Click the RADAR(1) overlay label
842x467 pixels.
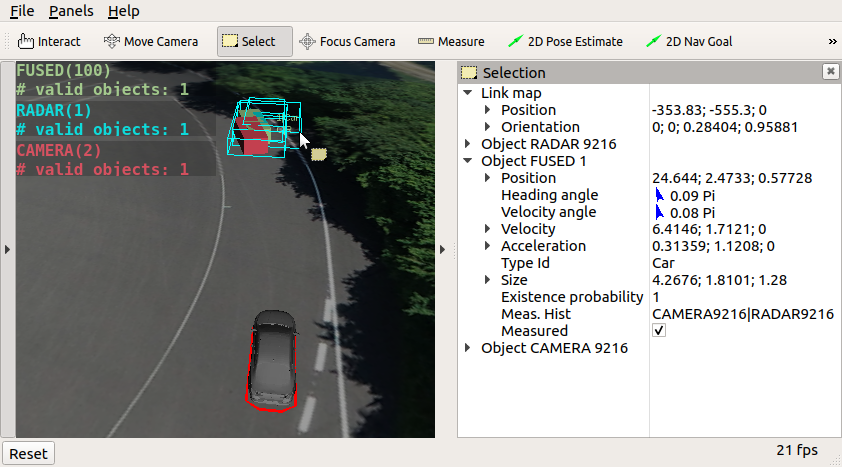(54, 111)
